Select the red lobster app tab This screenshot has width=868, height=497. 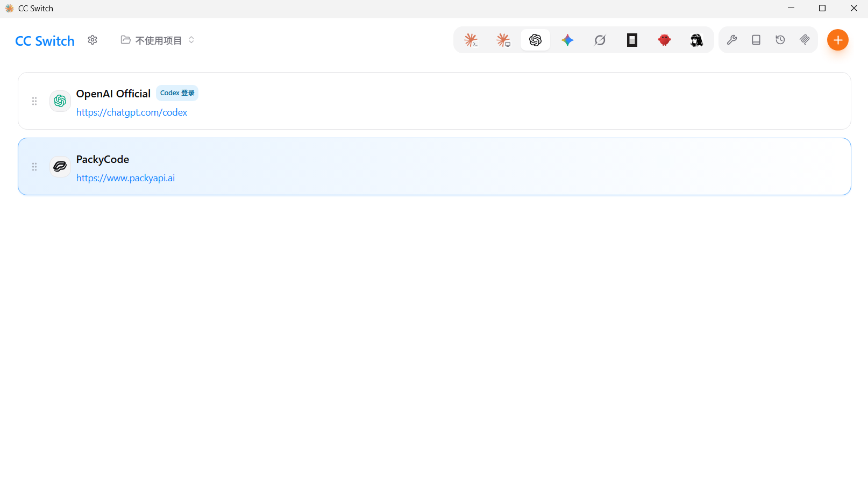pyautogui.click(x=664, y=40)
